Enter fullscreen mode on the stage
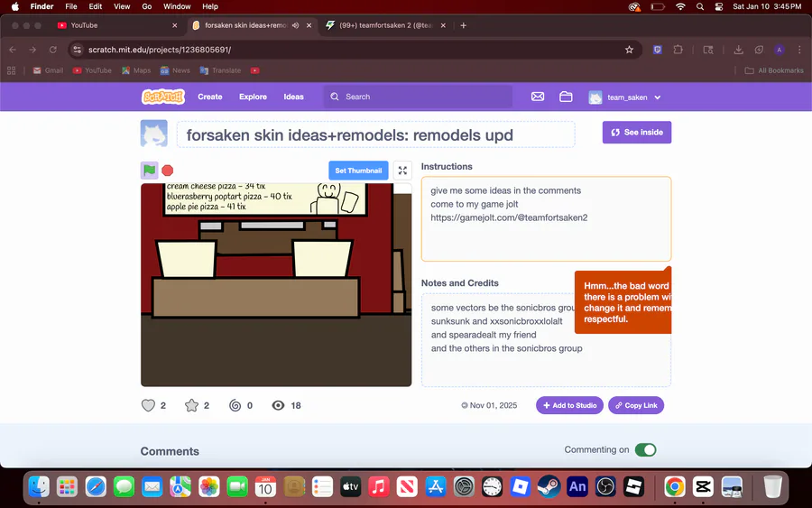This screenshot has width=812, height=508. (x=402, y=171)
